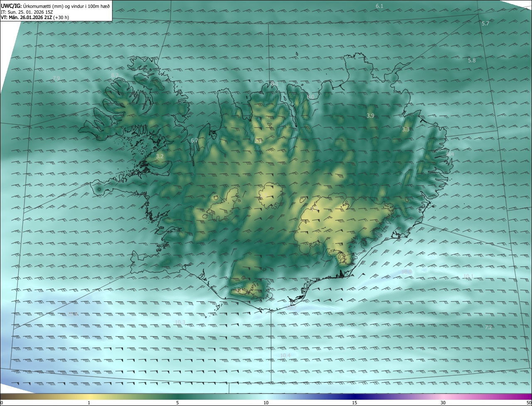Click the 5.8 value label
This screenshot has width=532, height=406.
point(472,61)
